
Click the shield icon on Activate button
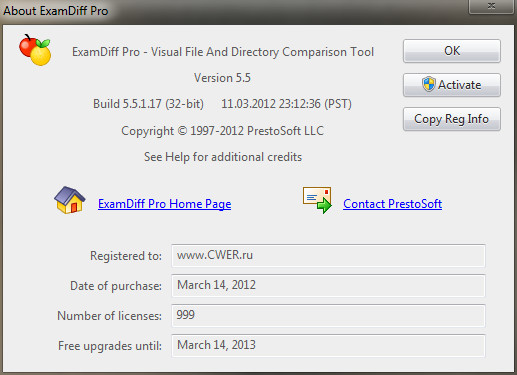pyautogui.click(x=428, y=84)
